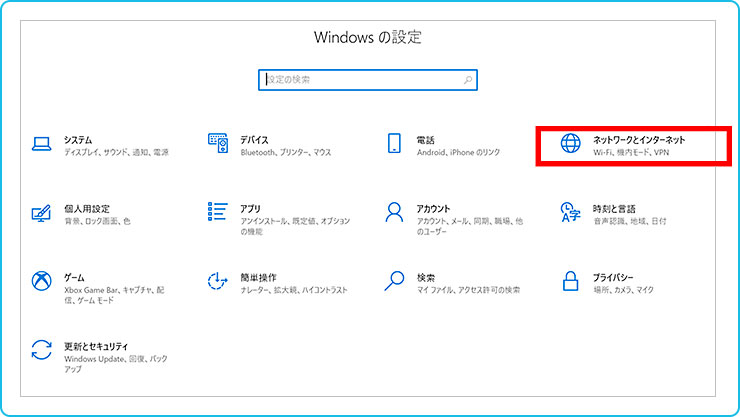Screen dimensions: 740x417
Task: Open 検索 category label
Action: click(x=426, y=277)
